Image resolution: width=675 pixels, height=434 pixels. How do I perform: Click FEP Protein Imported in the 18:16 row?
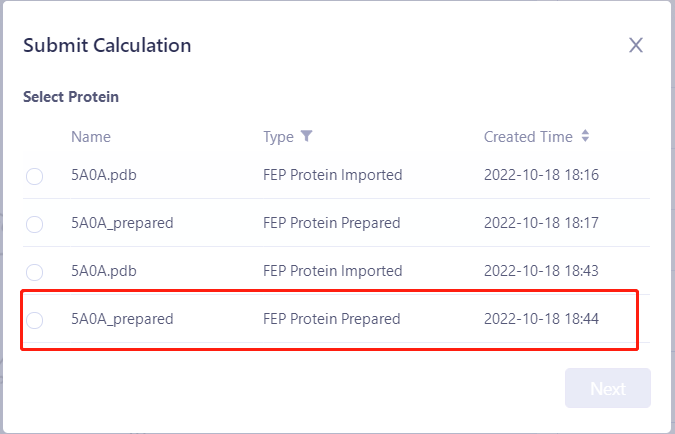(332, 175)
